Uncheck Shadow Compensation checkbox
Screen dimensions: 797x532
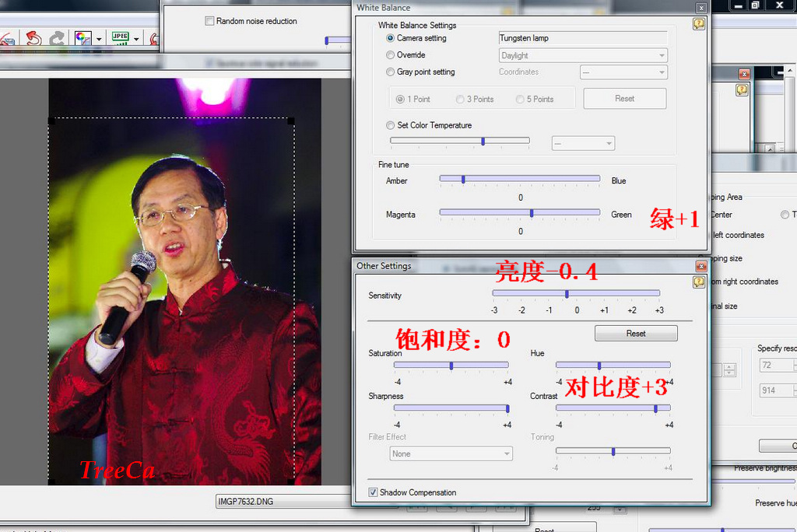[373, 492]
